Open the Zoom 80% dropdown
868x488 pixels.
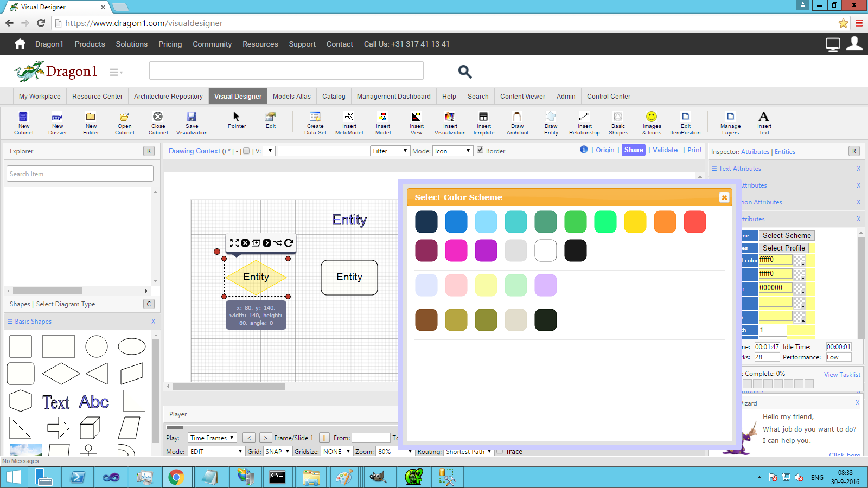click(x=395, y=451)
